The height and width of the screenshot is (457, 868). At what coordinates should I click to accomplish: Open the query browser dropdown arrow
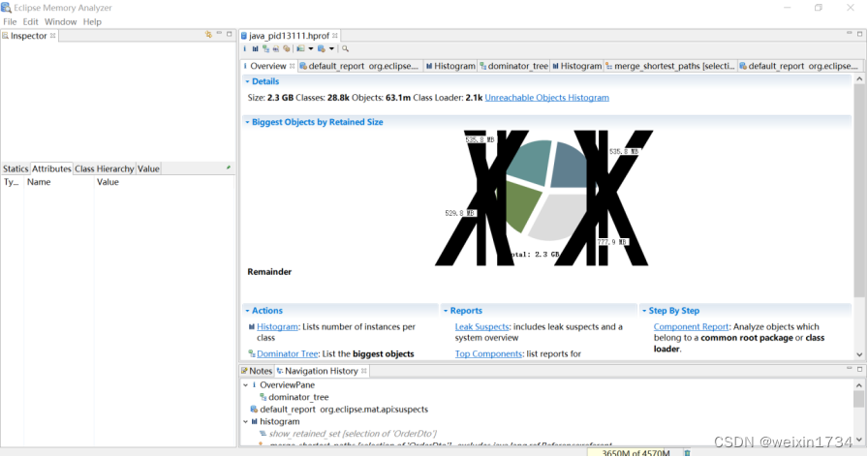point(331,48)
